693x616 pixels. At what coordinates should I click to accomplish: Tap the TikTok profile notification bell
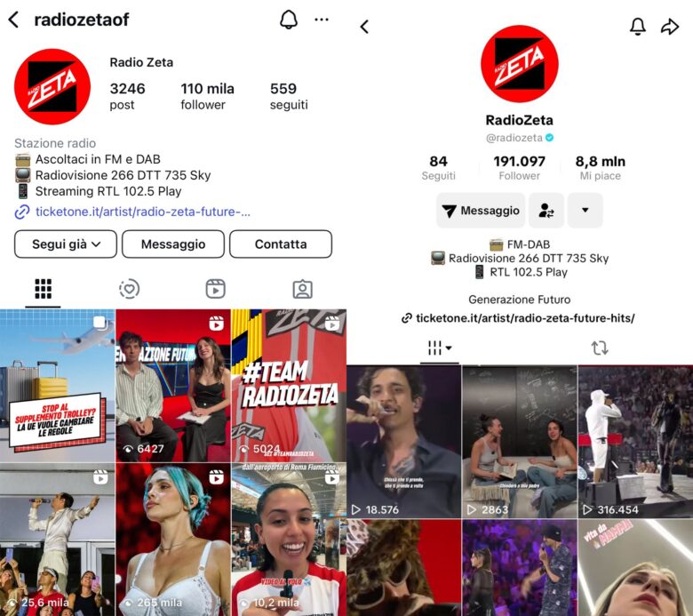(637, 27)
